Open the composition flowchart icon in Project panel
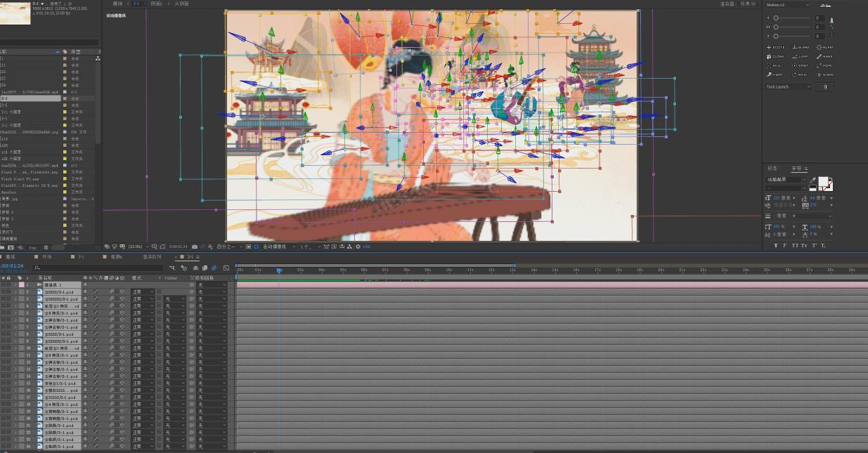The image size is (868, 453). [98, 59]
